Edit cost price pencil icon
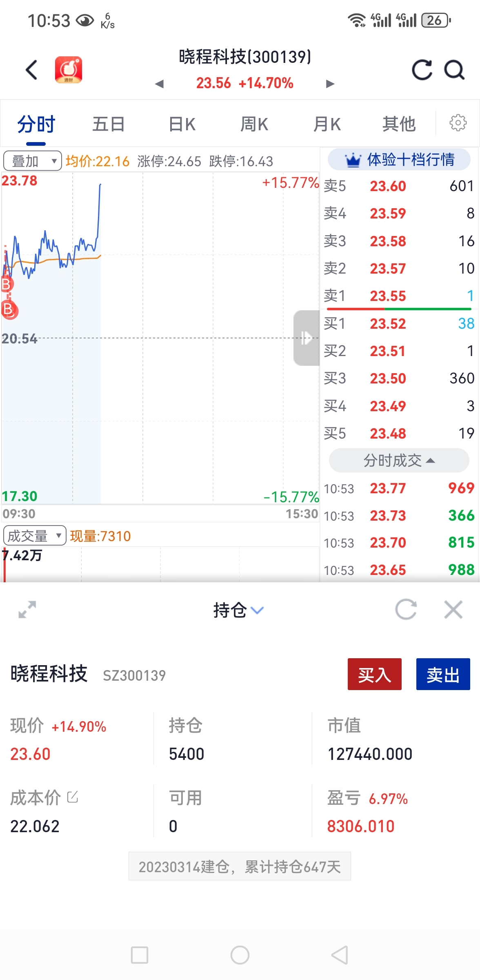The image size is (480, 980). point(73,797)
